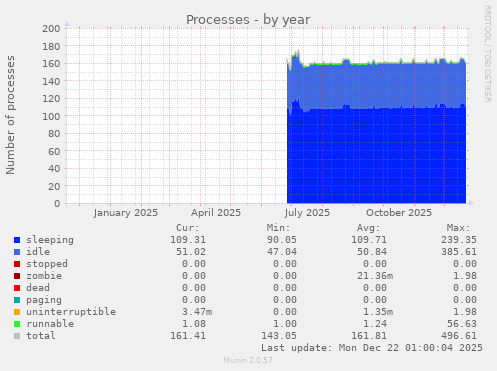The height and width of the screenshot is (371, 497).
Task: Click the sleeping legend color swatch
Action: [x=17, y=240]
